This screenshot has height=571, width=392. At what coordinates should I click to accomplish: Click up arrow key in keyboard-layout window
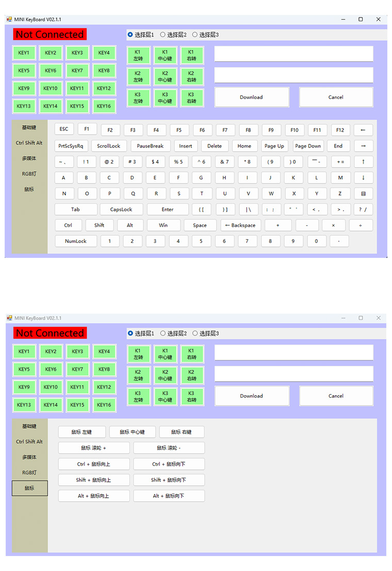coord(363,161)
